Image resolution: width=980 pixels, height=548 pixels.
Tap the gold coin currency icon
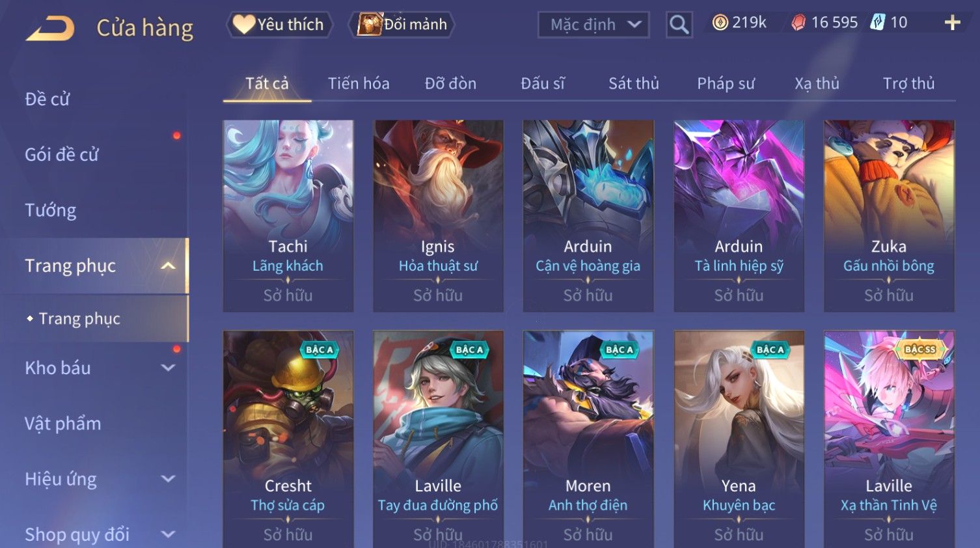(x=720, y=23)
